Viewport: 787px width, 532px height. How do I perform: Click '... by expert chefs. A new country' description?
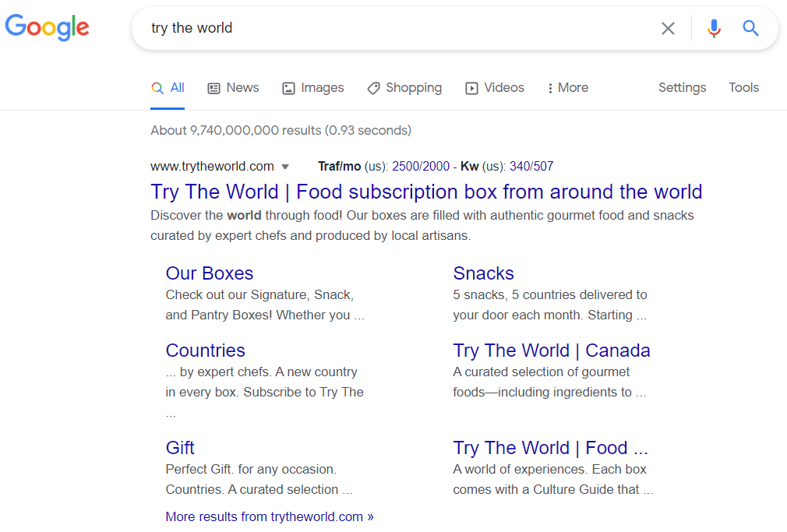(262, 372)
